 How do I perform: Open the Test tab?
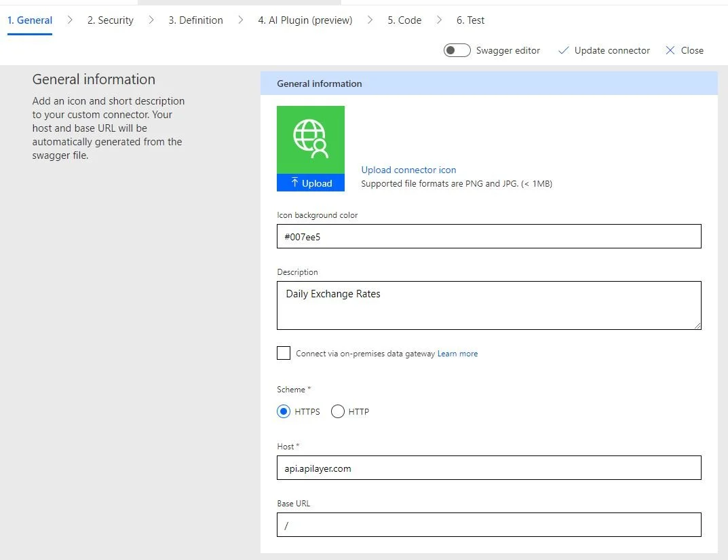(470, 20)
